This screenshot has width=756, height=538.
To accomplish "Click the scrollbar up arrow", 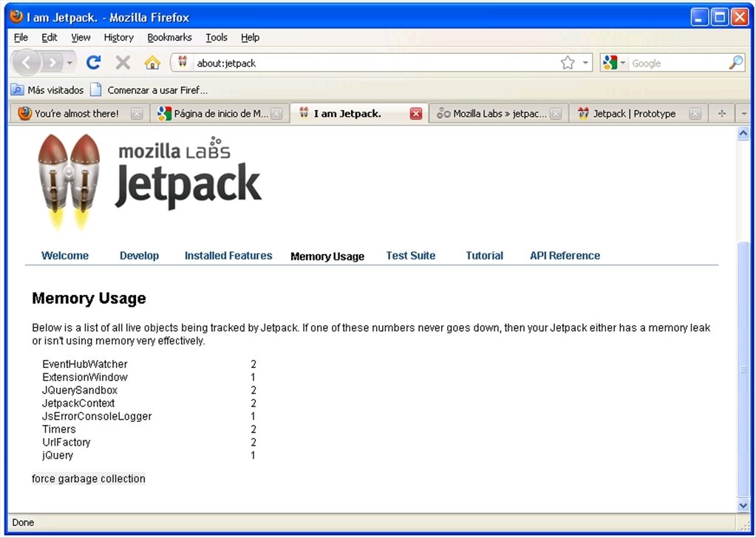I will coord(743,133).
